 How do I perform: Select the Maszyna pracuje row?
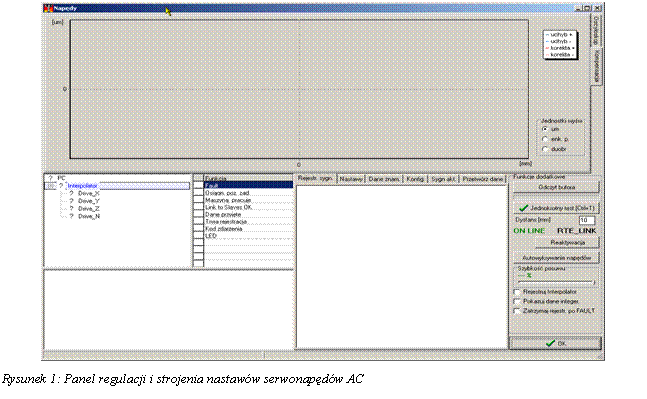(248, 200)
